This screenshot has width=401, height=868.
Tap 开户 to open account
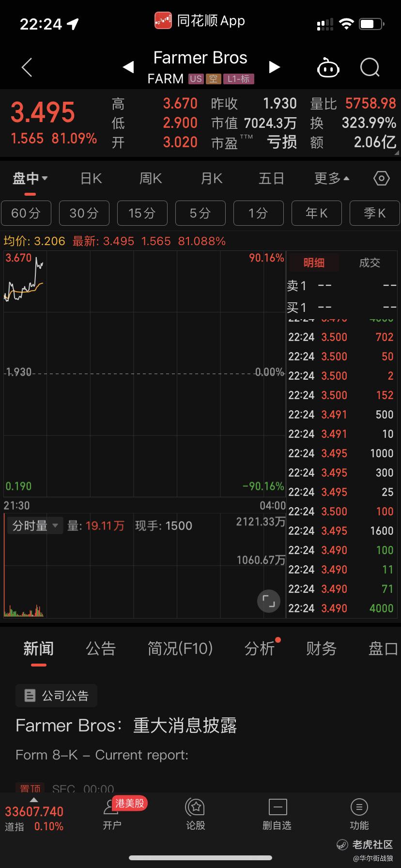[x=112, y=814]
